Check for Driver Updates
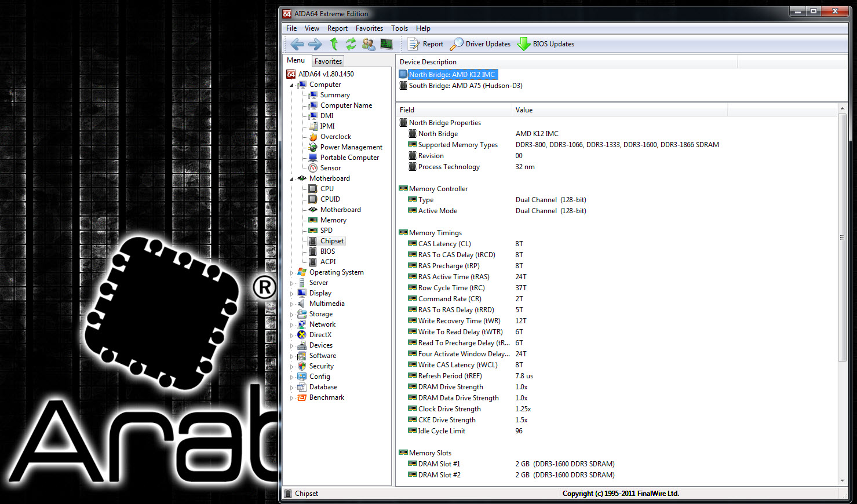This screenshot has width=857, height=504. click(x=480, y=44)
